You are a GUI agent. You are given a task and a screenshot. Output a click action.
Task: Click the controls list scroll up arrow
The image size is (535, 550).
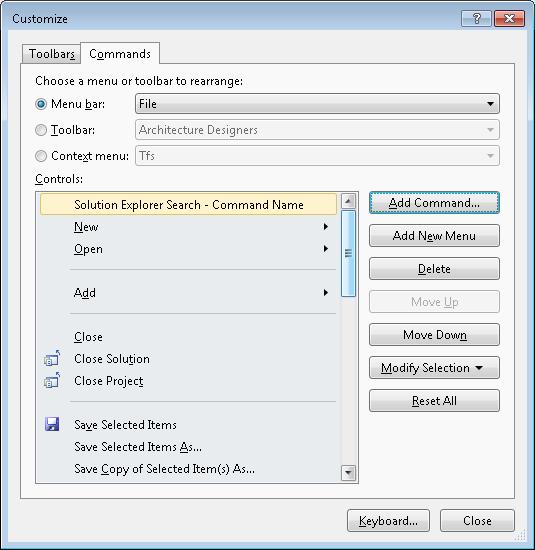348,201
